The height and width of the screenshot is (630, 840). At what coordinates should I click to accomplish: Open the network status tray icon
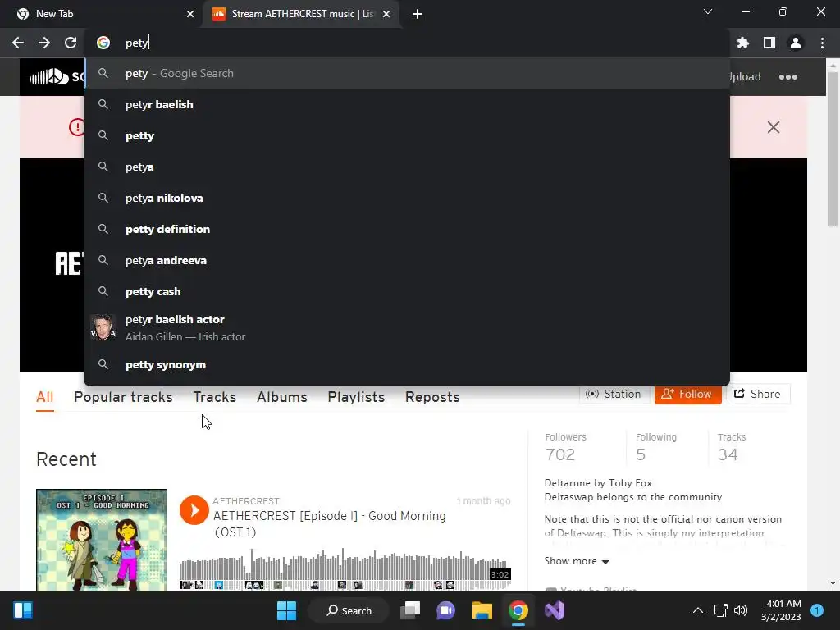720,610
